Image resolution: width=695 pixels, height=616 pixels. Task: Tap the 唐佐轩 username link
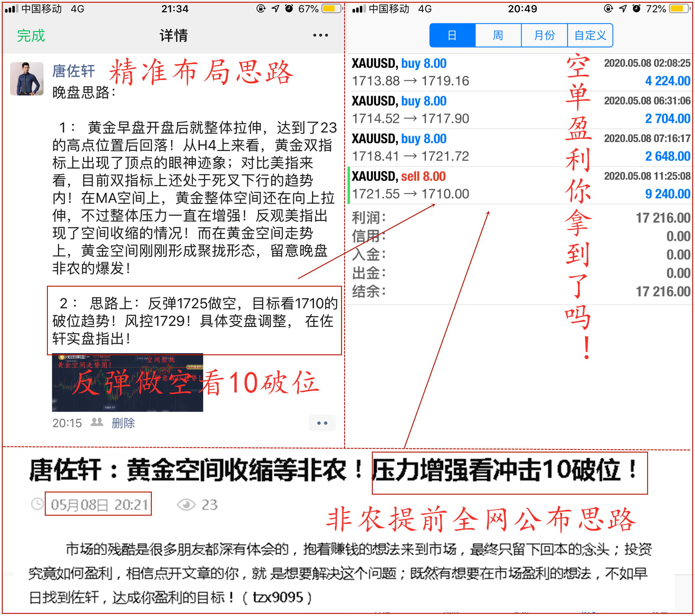click(73, 71)
